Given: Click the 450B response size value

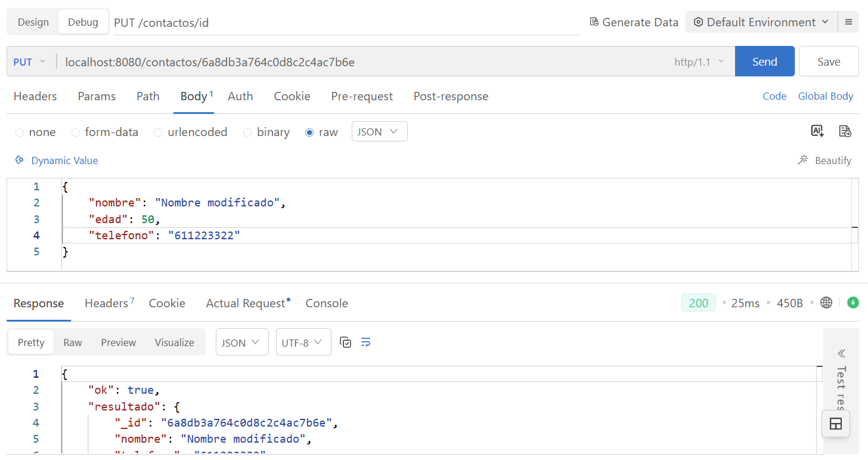Looking at the screenshot, I should [790, 303].
